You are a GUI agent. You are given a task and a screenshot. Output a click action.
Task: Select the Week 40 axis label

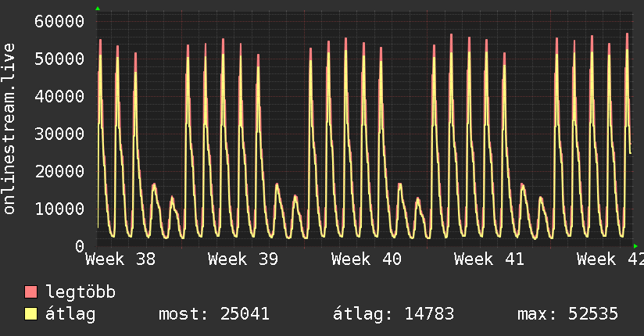tap(367, 259)
